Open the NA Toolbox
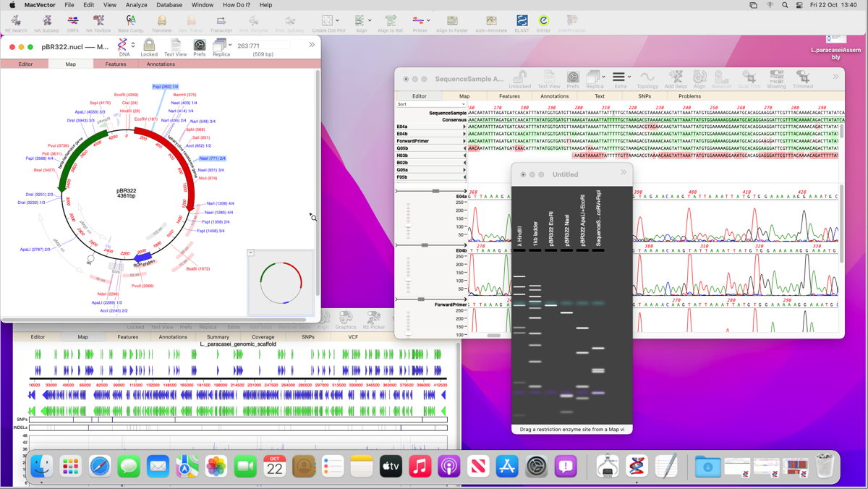Image resolution: width=868 pixels, height=489 pixels. 98,23
